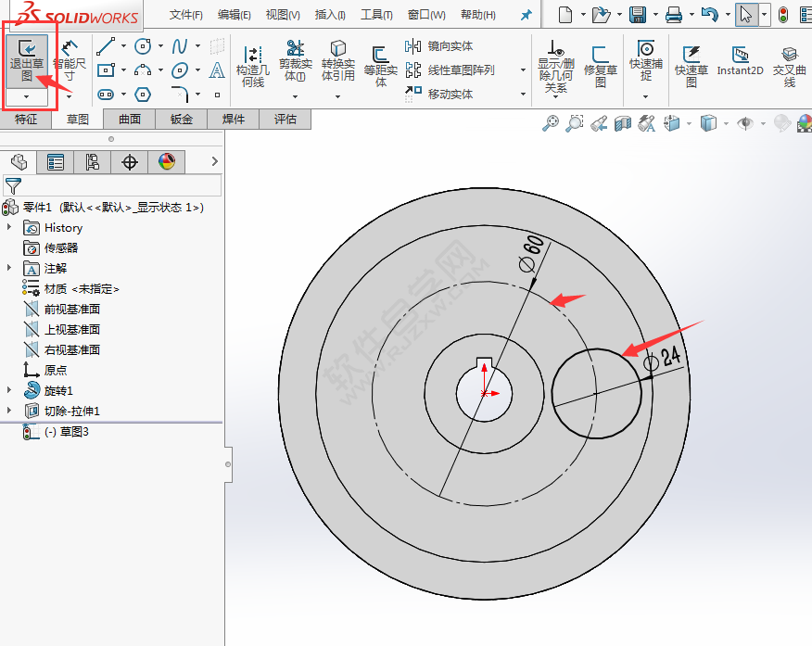Screen dimensions: 812x646
Task: Open the Trim Entities dropdown arrow
Action: pyautogui.click(x=295, y=96)
